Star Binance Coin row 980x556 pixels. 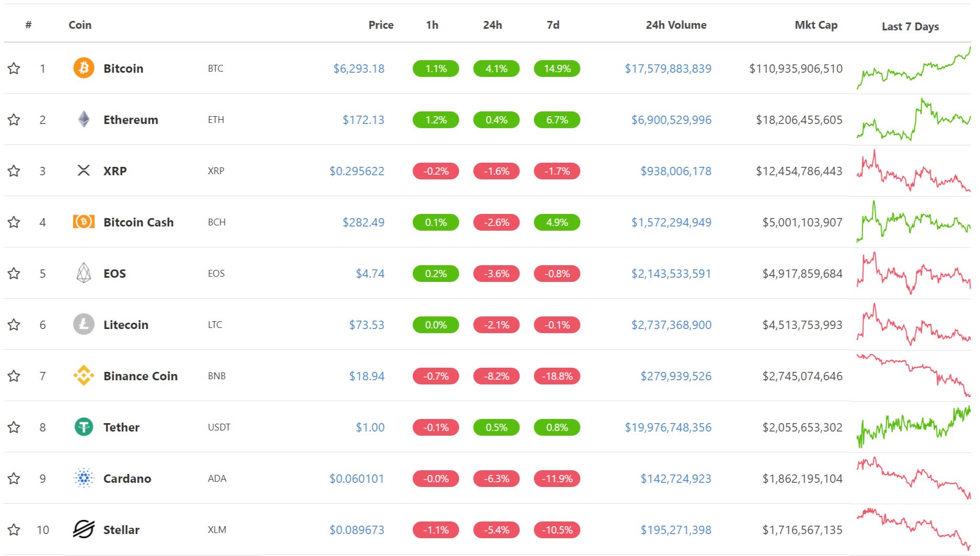[14, 376]
